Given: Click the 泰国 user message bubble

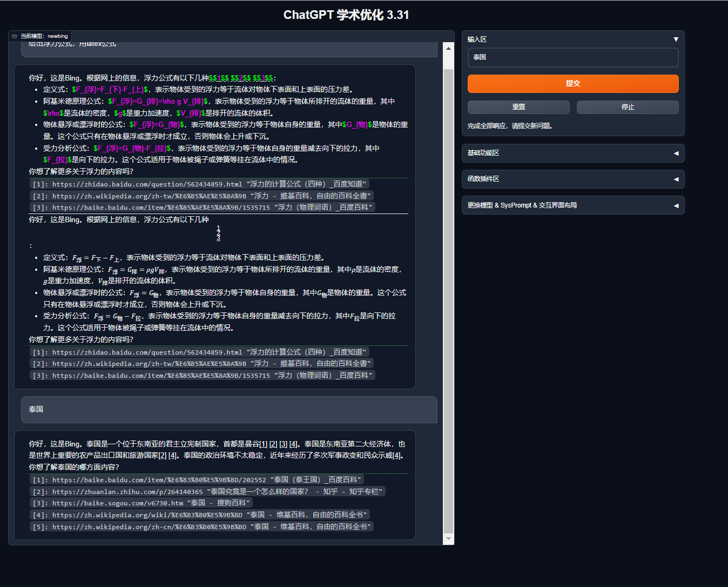Looking at the screenshot, I should [x=229, y=410].
